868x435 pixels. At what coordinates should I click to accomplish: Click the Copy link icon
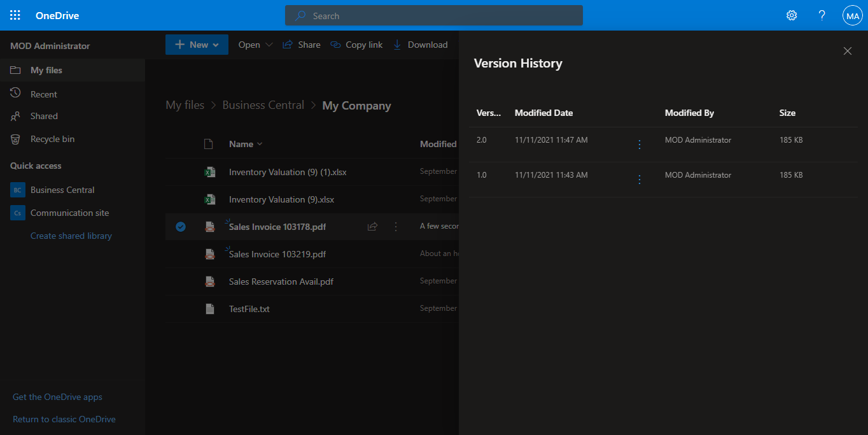[356, 45]
